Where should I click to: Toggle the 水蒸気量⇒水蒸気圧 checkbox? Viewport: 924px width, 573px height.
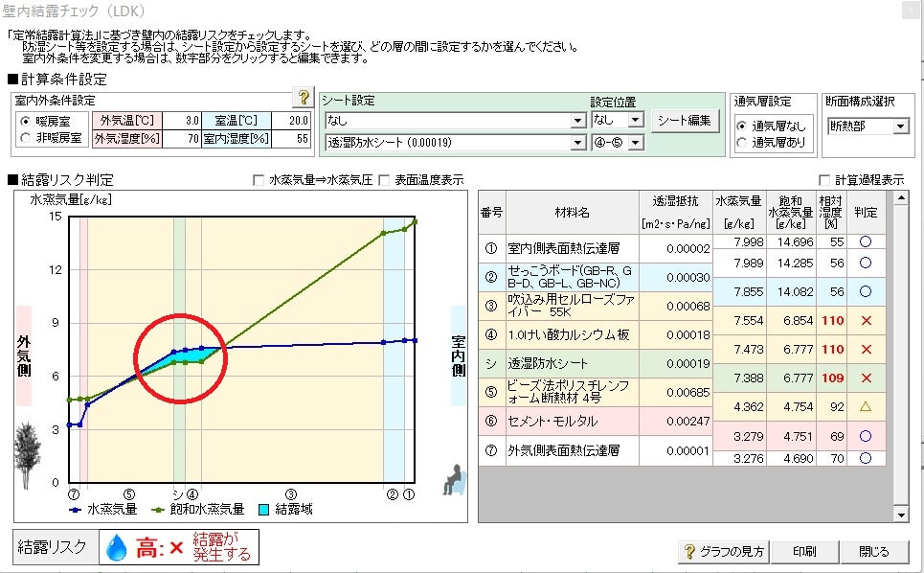click(x=259, y=180)
